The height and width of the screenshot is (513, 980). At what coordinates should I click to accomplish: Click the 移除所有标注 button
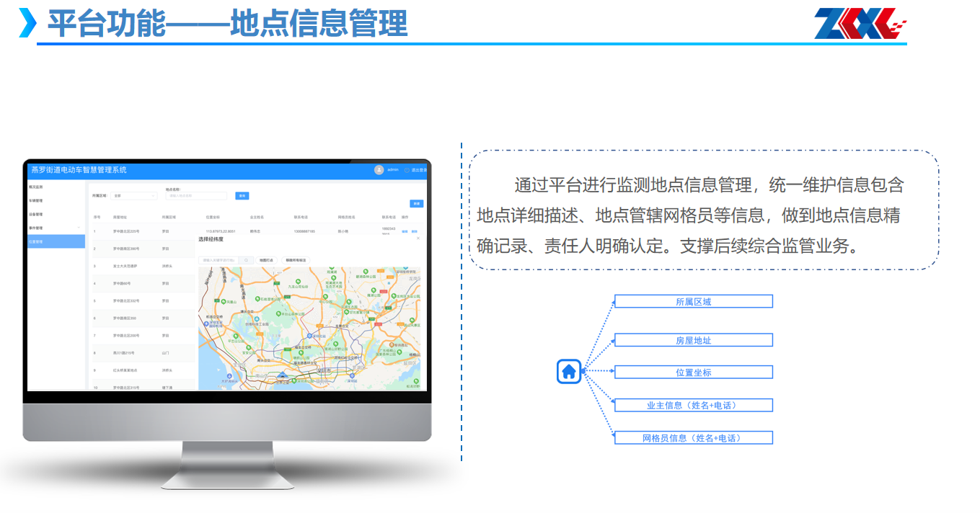[x=296, y=259]
